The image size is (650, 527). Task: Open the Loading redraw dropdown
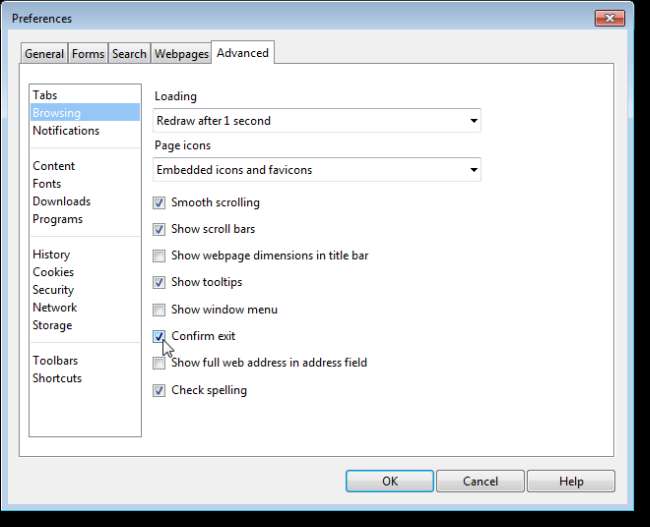(317, 121)
